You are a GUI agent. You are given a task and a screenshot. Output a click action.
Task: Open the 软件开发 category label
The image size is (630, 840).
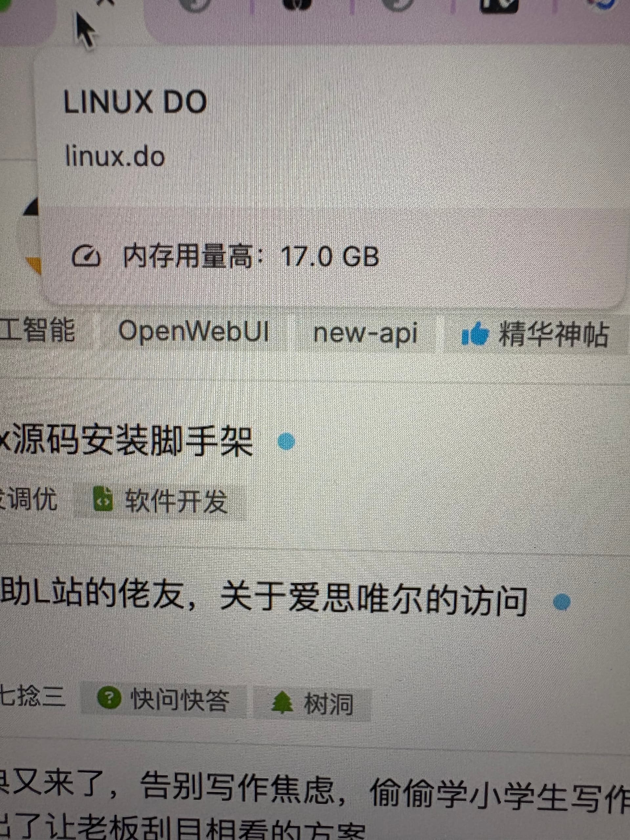176,501
